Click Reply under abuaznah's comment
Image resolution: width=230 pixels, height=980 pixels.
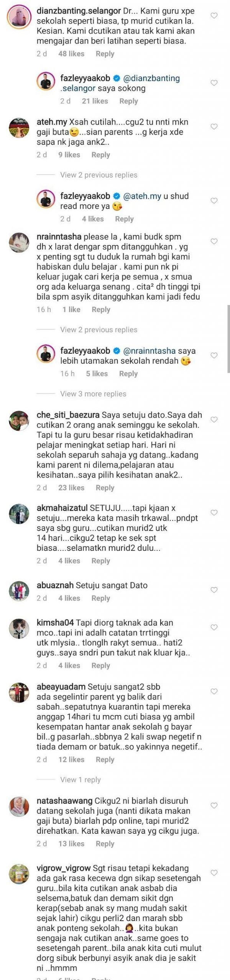(x=101, y=598)
